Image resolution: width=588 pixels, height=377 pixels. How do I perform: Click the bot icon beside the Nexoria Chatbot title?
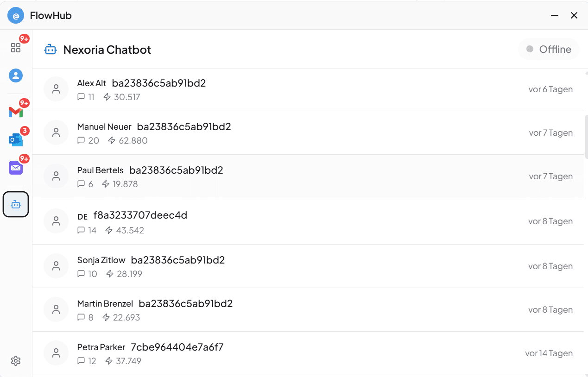point(50,49)
